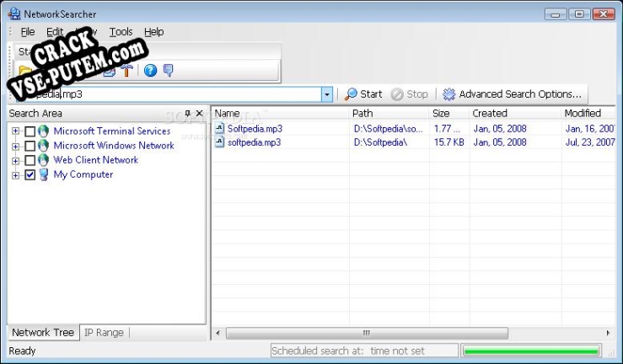623x364 pixels.
Task: Uncheck the My Computer checkbox
Action: tap(30, 175)
